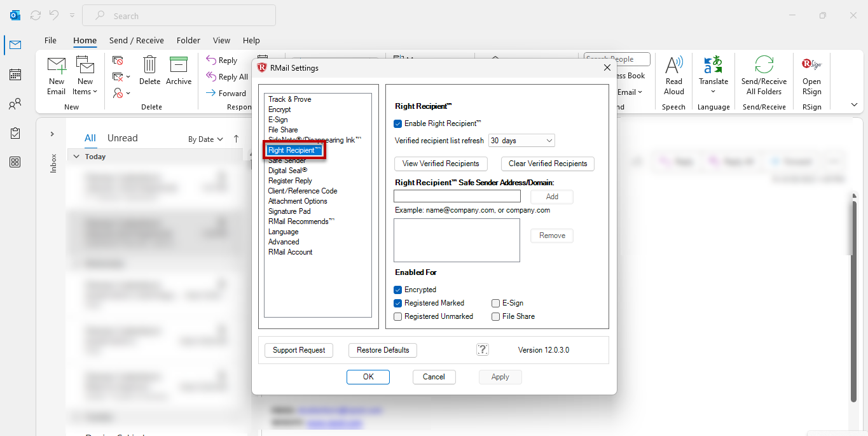Reverse sort order with the up arrow
This screenshot has width=868, height=436.
pos(237,139)
